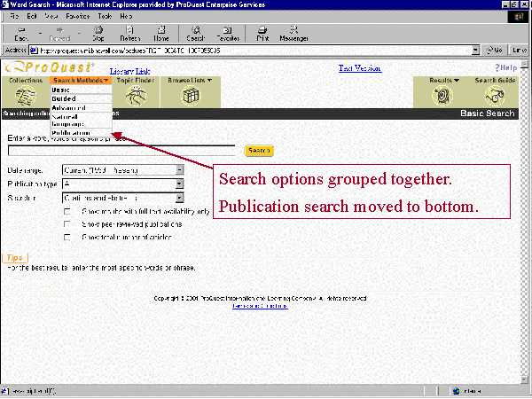
Task: Click the scrollbar down arrow
Action: coord(525,379)
